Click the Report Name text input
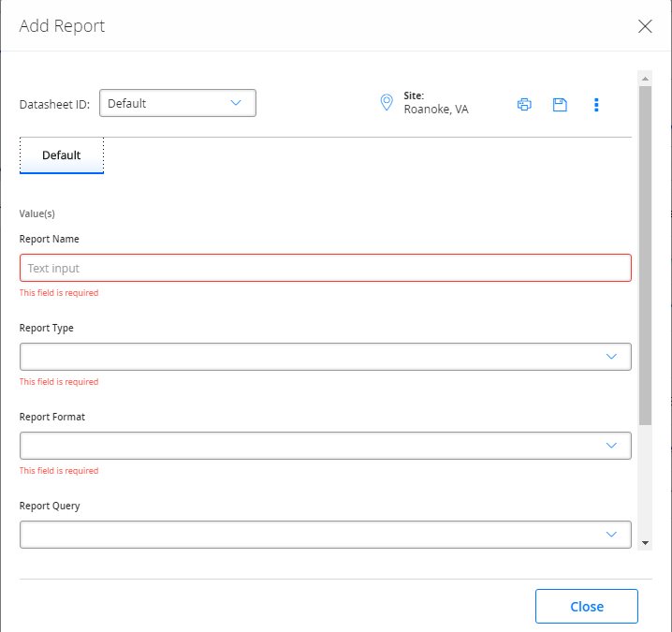Image resolution: width=672 pixels, height=632 pixels. point(326,268)
